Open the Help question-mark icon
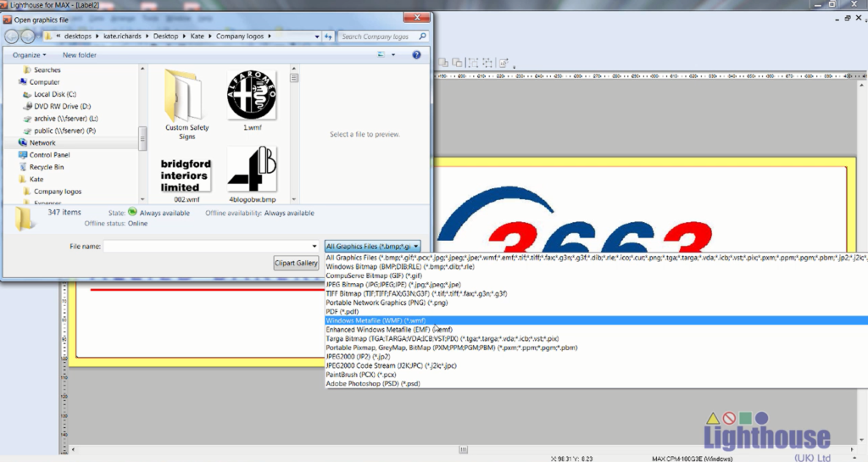The width and height of the screenshot is (868, 462). point(416,55)
